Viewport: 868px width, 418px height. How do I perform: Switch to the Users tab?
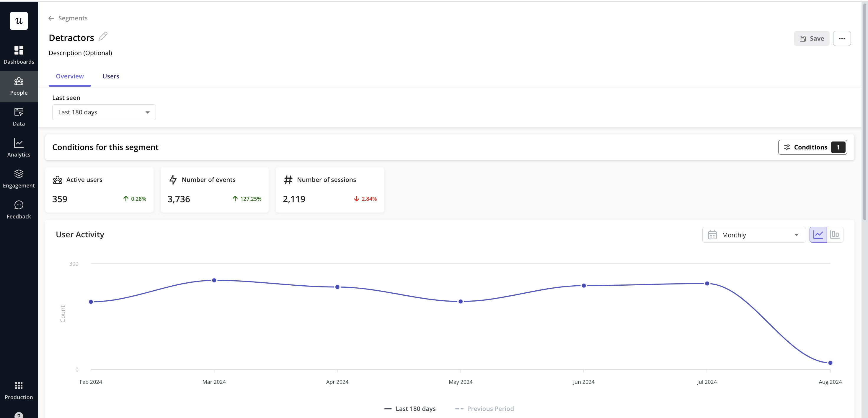click(x=110, y=76)
